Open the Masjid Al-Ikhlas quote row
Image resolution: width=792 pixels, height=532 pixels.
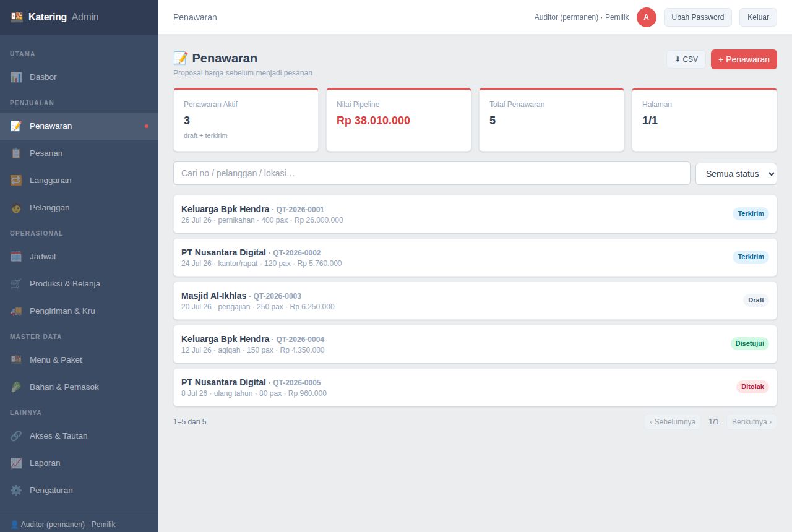point(475,301)
